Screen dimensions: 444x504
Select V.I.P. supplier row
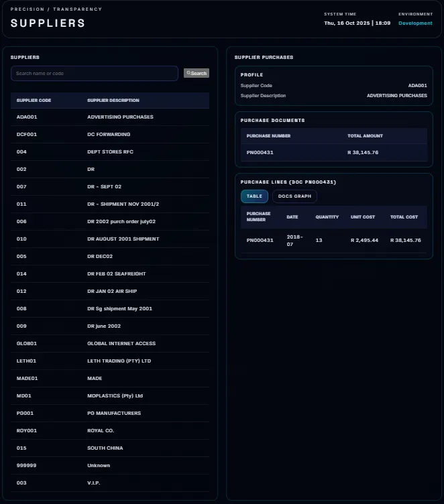pos(110,483)
